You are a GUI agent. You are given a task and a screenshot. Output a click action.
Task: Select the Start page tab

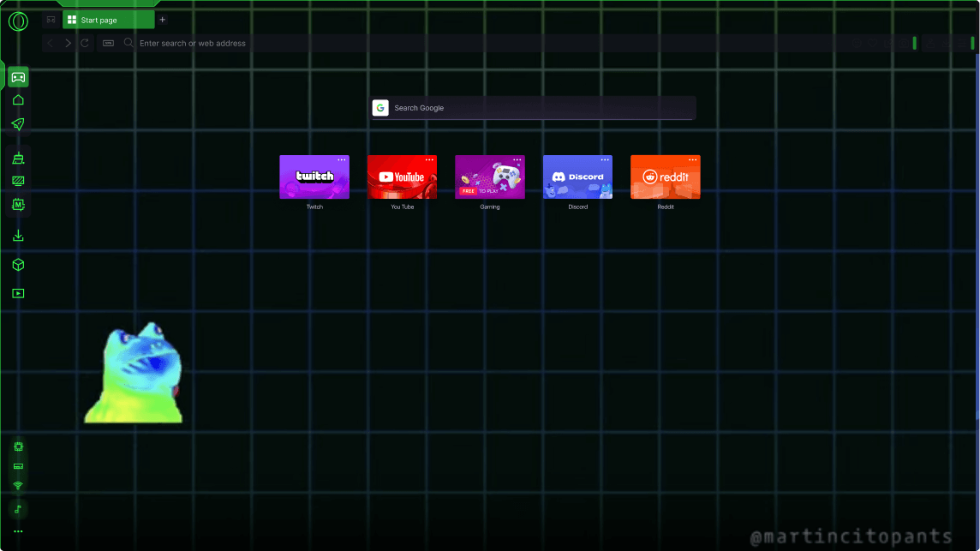(x=108, y=20)
